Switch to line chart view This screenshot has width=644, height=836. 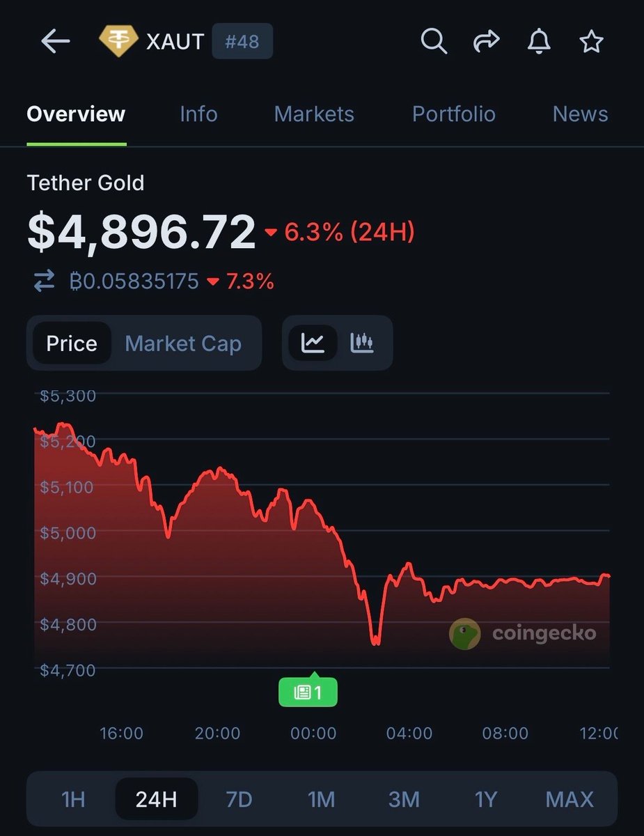click(x=313, y=343)
